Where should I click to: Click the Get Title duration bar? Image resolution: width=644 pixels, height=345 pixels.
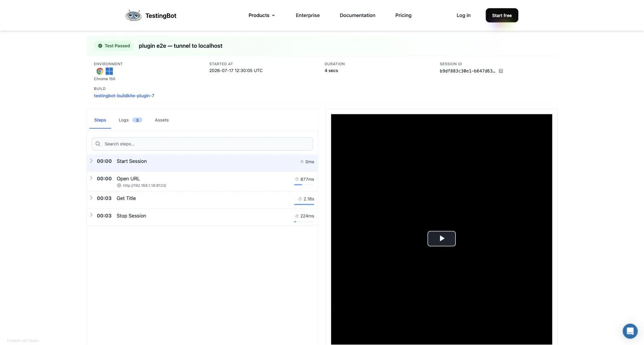(x=304, y=204)
